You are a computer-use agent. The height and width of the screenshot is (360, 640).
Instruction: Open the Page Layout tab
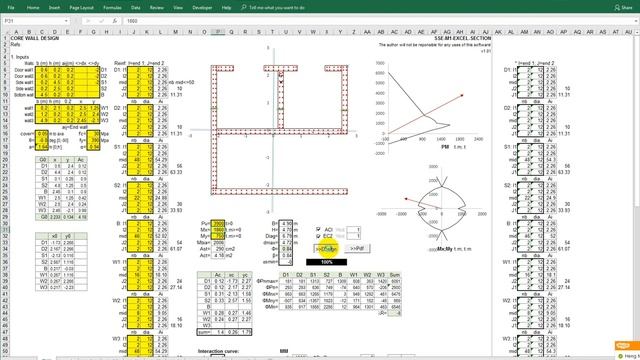click(x=82, y=7)
